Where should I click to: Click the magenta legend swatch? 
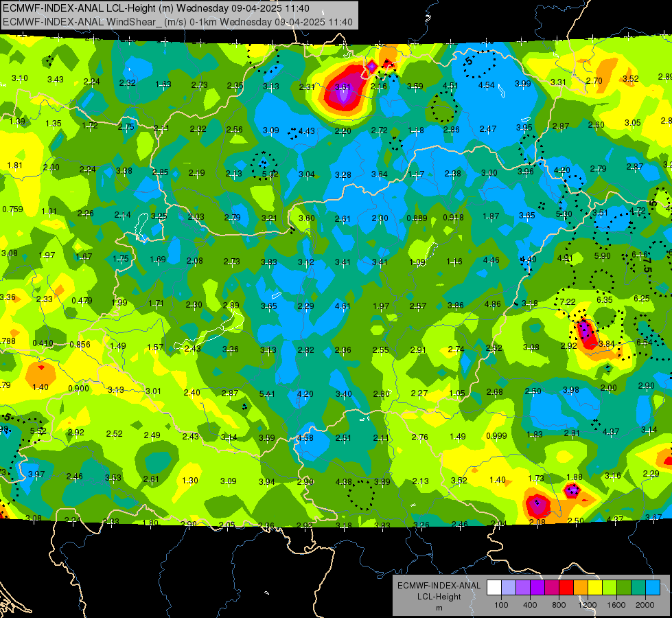(552, 588)
